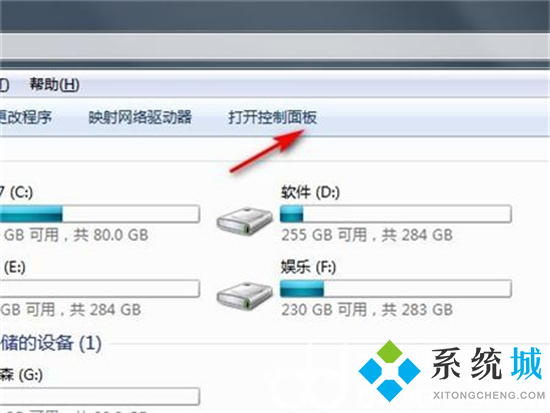
Task: Click 打开控制面板 in the toolbar
Action: pyautogui.click(x=273, y=117)
